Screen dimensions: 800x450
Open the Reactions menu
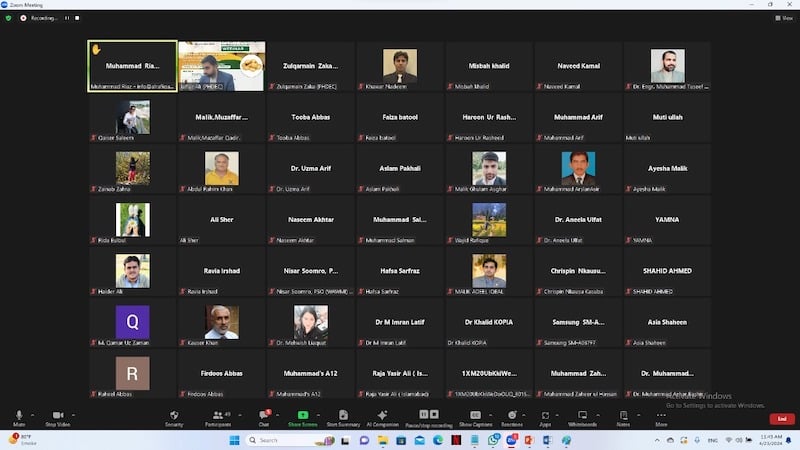(x=512, y=416)
